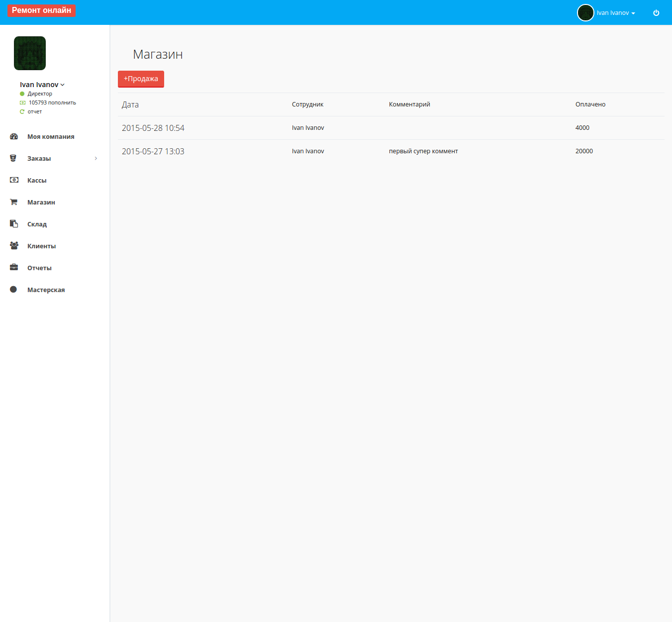Screen dimensions: 672x622
Task: Click the Магазин page heading
Action: pos(158,54)
